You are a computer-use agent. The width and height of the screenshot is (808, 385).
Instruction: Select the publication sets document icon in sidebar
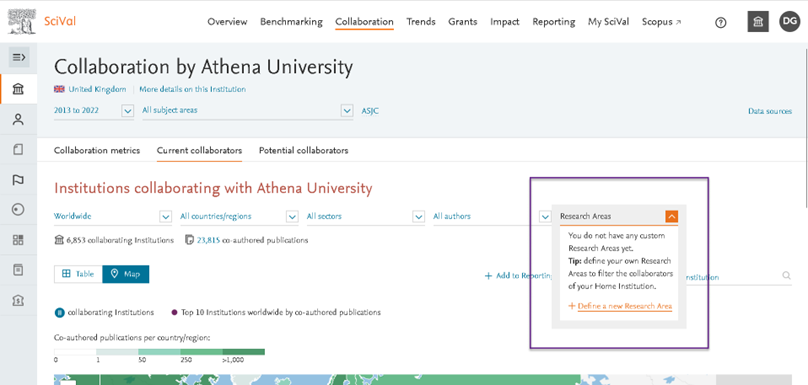click(19, 149)
